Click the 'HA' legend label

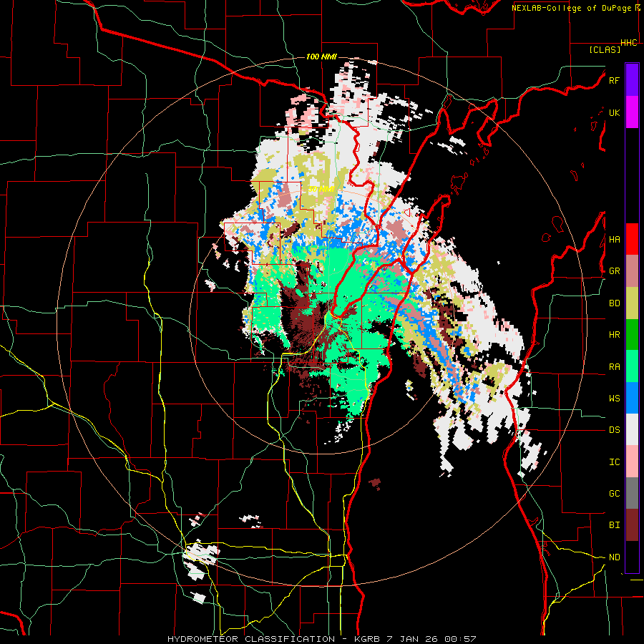614,240
